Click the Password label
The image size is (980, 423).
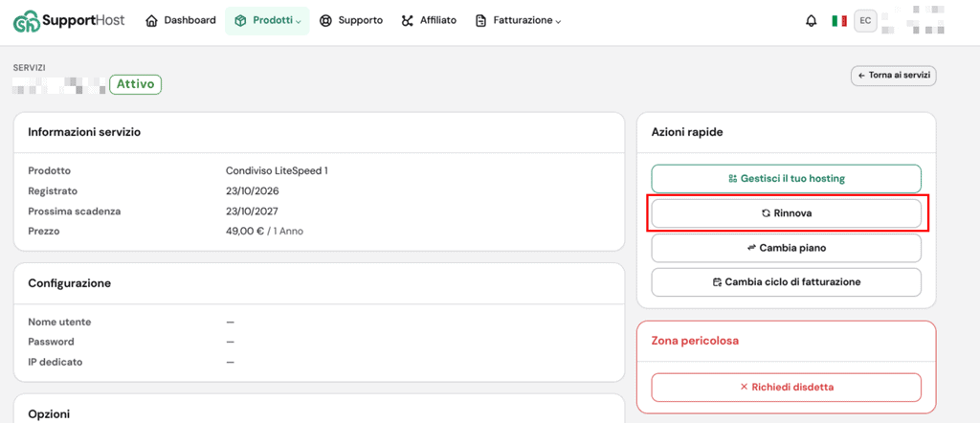tap(52, 342)
